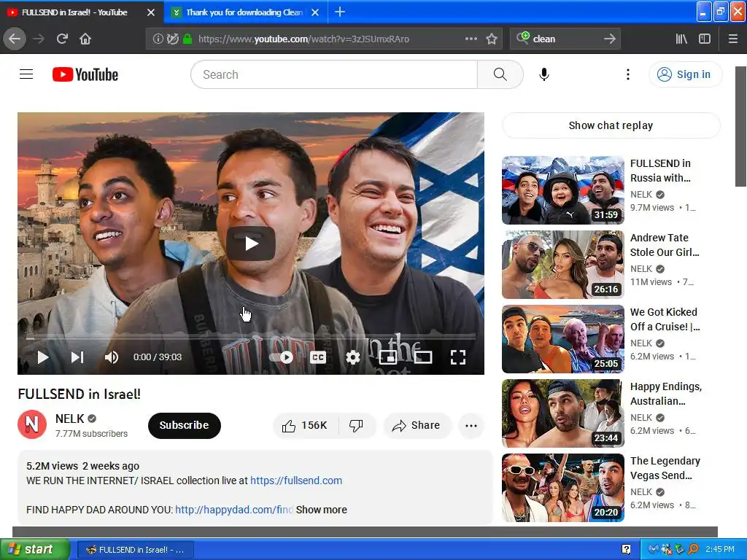Dislike this video

coord(356,425)
